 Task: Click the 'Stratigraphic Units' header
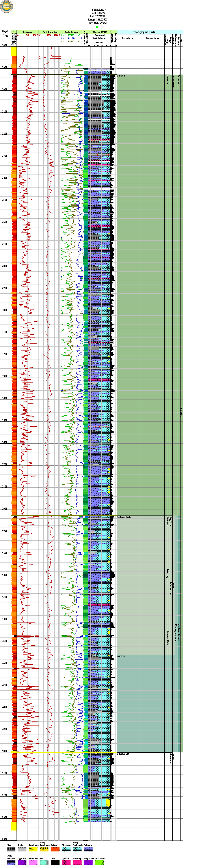point(144,32)
